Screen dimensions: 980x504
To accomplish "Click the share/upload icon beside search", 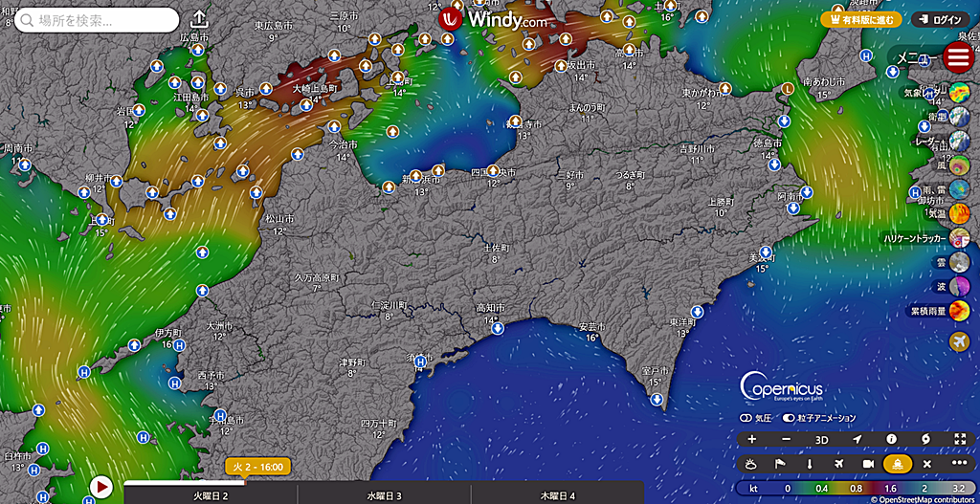I will point(199,20).
